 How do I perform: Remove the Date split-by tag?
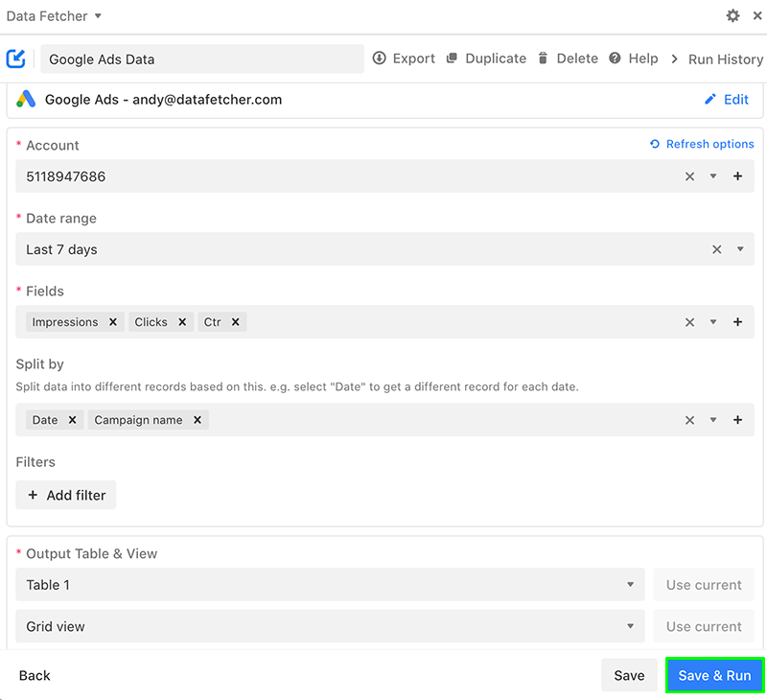click(72, 420)
